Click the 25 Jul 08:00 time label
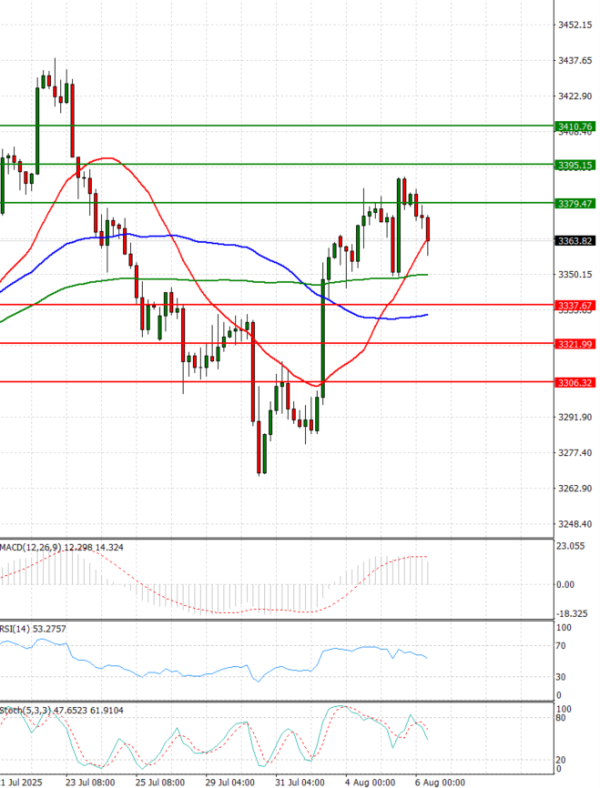The width and height of the screenshot is (600, 788). point(160,782)
